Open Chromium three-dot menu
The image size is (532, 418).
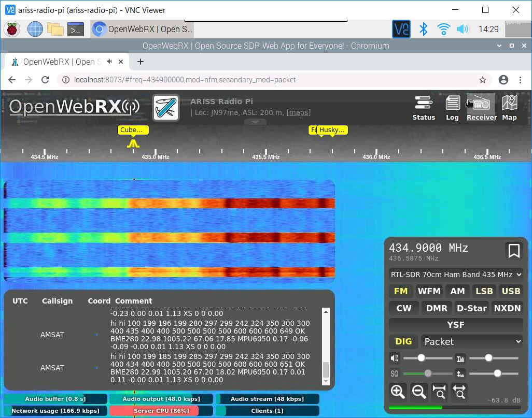point(520,80)
